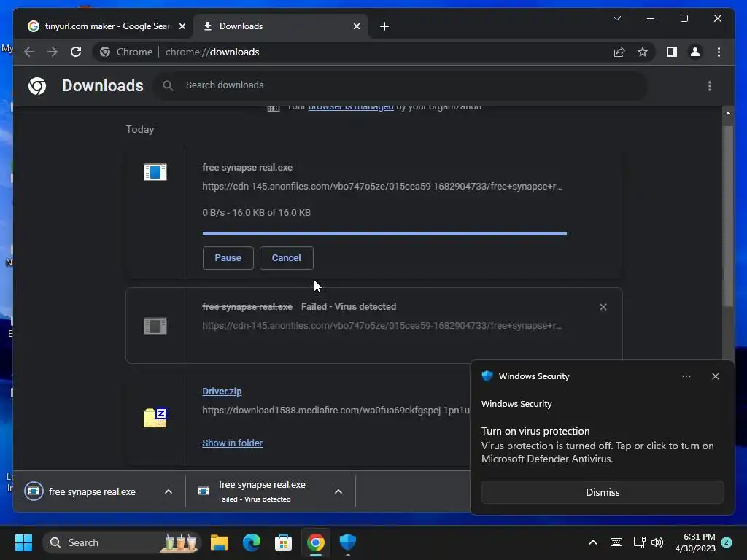
Task: Open the side panel icon
Action: [x=672, y=52]
